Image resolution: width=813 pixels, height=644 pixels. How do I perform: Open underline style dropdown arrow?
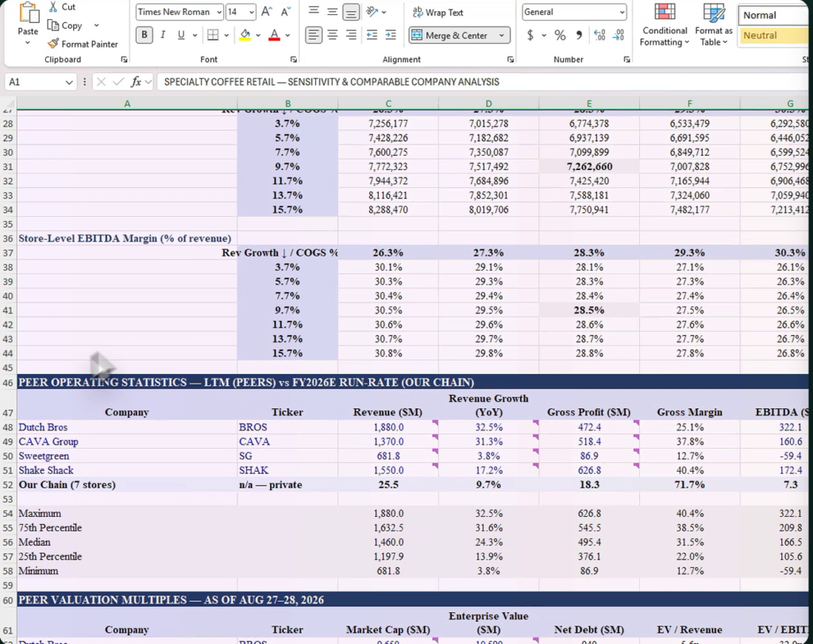coord(195,35)
